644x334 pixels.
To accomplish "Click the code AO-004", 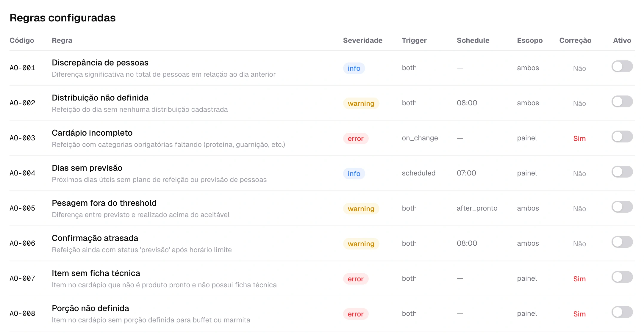I will tap(22, 173).
